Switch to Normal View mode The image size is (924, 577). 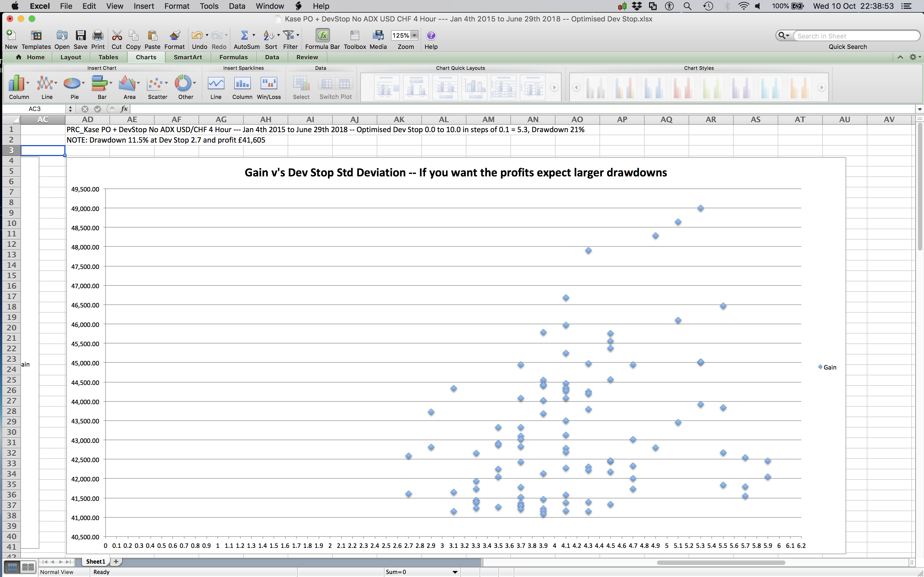[x=12, y=567]
